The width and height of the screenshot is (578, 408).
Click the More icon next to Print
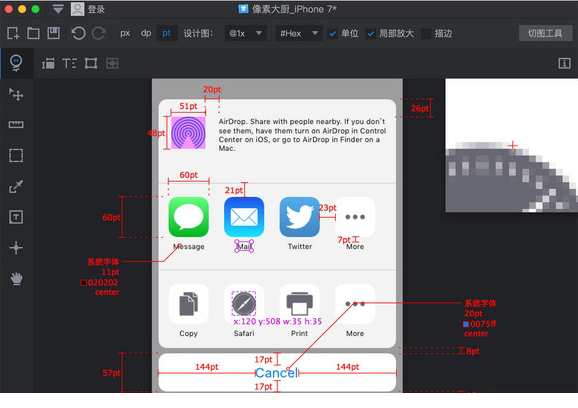pos(355,304)
